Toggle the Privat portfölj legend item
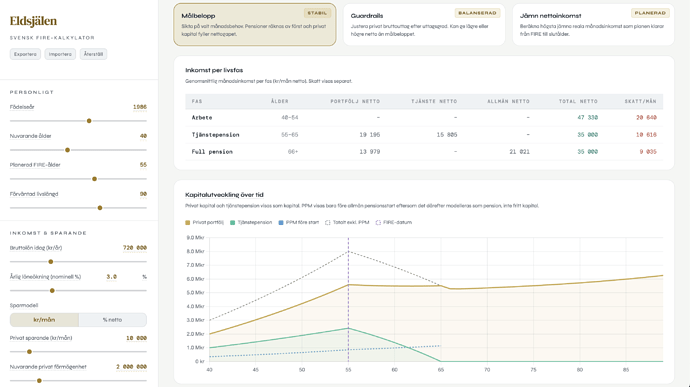The height and width of the screenshot is (387, 690). click(x=205, y=222)
